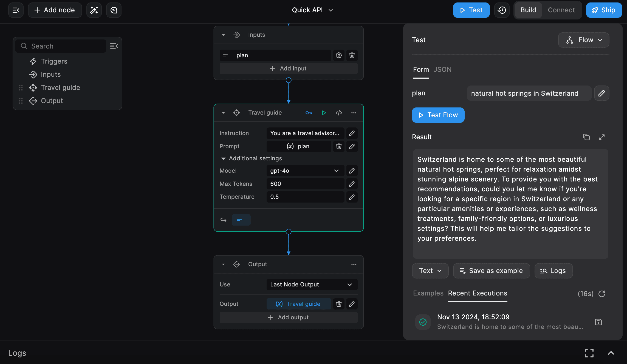This screenshot has width=627, height=364.
Task: Click the key icon on Travel guide node
Action: [309, 112]
